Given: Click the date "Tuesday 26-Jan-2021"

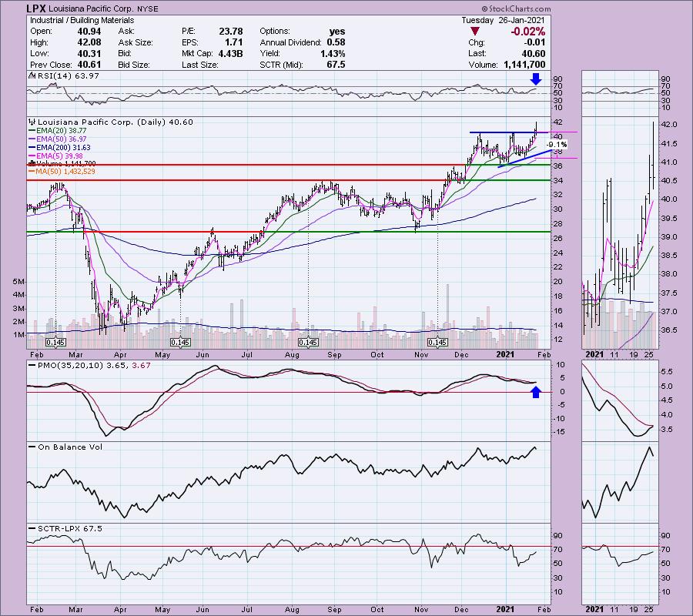Looking at the screenshot, I should (503, 20).
